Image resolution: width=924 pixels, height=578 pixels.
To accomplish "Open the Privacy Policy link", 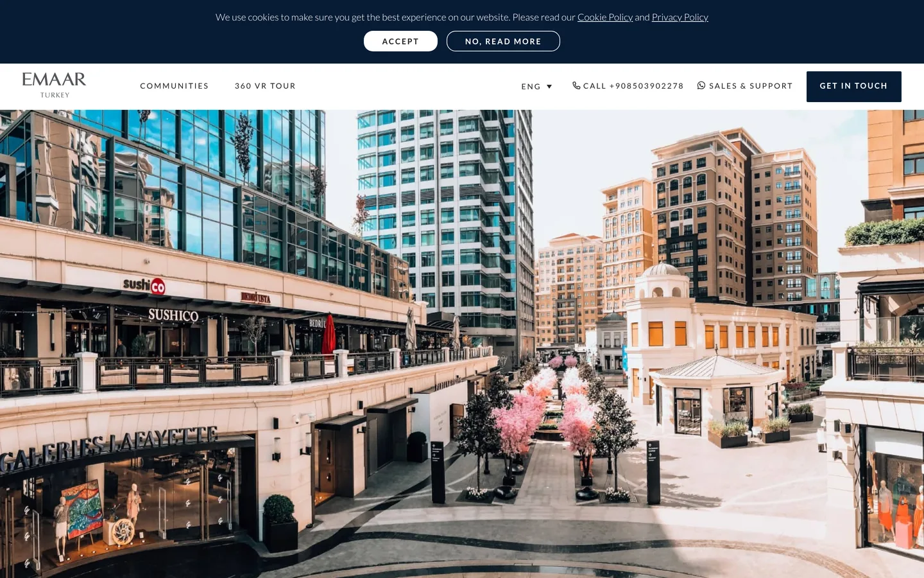I will [680, 17].
